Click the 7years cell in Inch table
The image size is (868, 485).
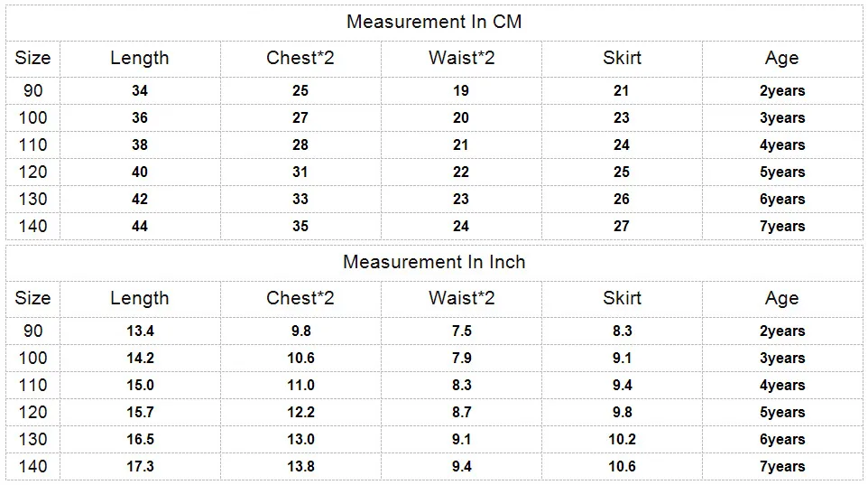click(x=781, y=467)
